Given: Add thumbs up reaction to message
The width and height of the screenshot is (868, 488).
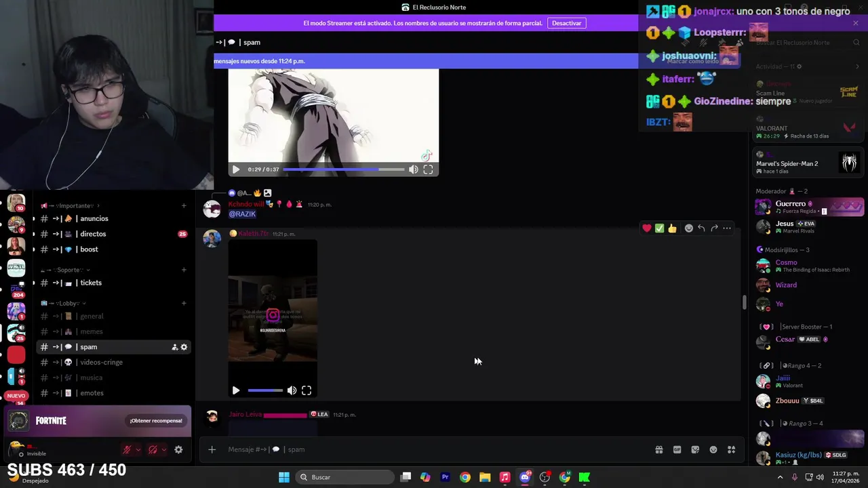Looking at the screenshot, I should point(672,228).
